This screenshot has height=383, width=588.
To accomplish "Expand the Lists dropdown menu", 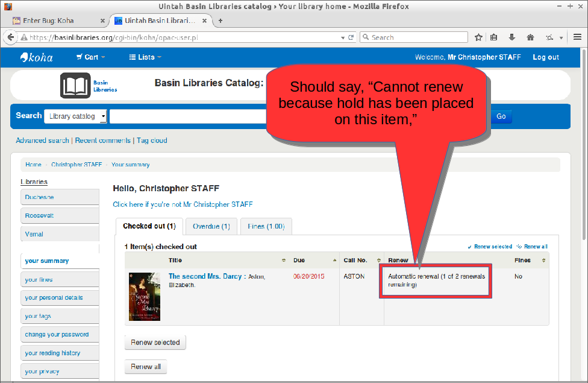I will 145,57.
